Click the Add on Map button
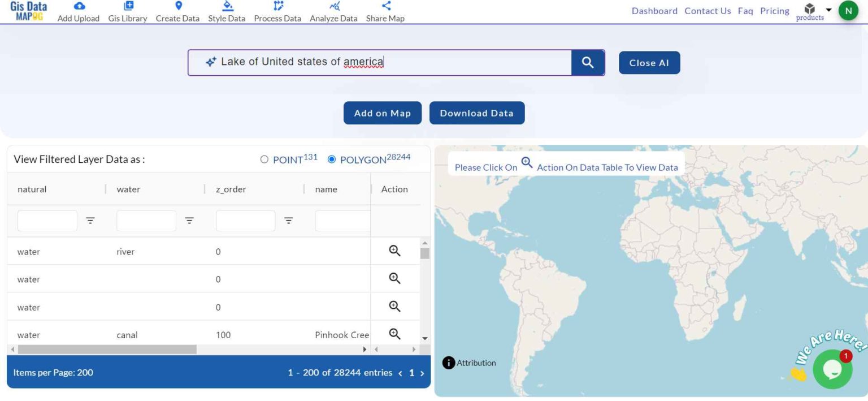The height and width of the screenshot is (401, 868). [382, 113]
